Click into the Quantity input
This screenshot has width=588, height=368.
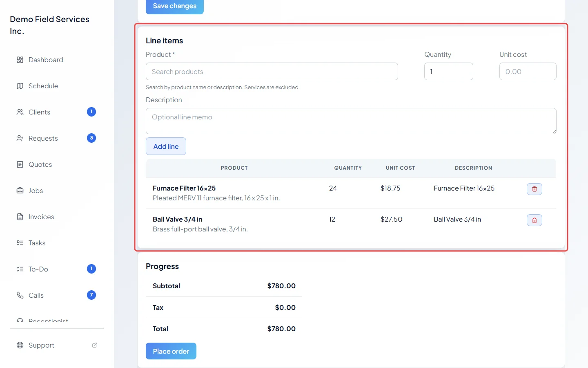(449, 72)
